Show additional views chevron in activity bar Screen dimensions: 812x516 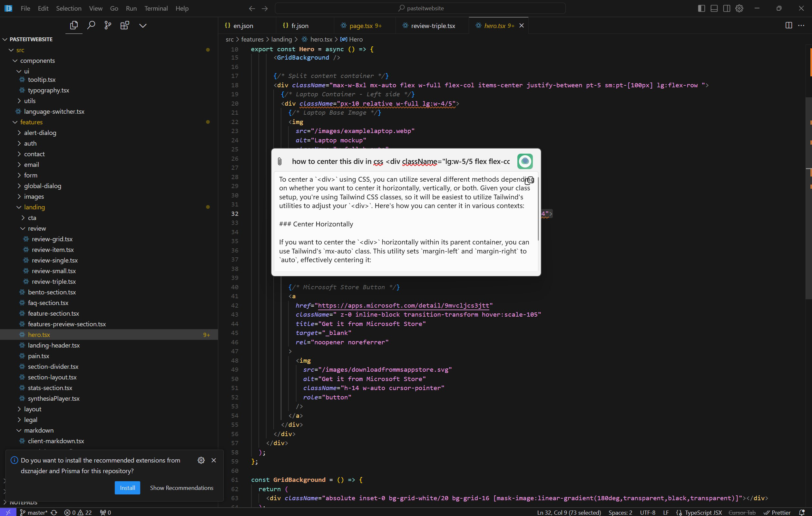142,26
